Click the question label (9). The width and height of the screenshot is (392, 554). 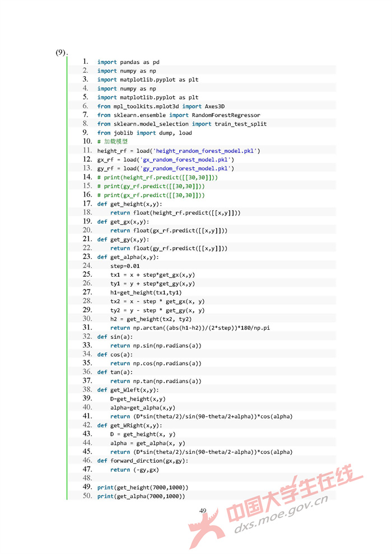[61, 53]
